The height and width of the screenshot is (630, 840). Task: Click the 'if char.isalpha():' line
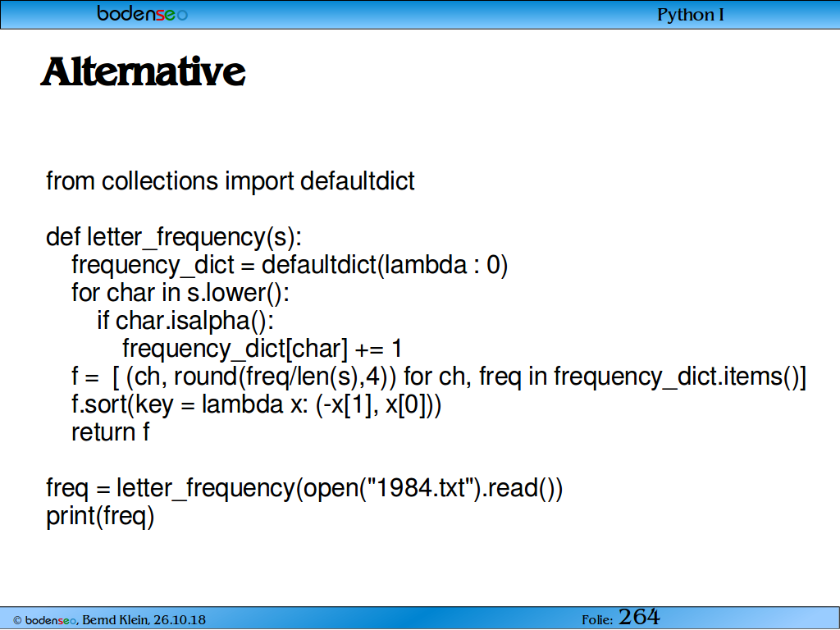tap(185, 321)
